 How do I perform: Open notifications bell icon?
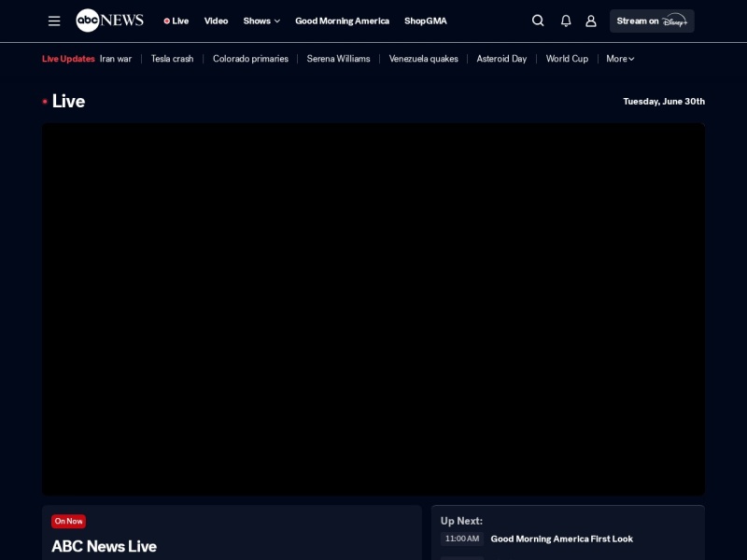(x=566, y=21)
